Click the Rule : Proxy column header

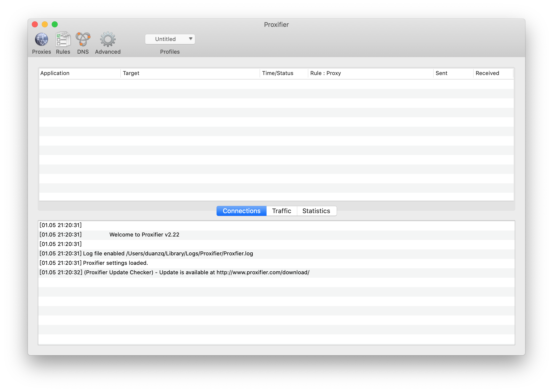point(370,73)
